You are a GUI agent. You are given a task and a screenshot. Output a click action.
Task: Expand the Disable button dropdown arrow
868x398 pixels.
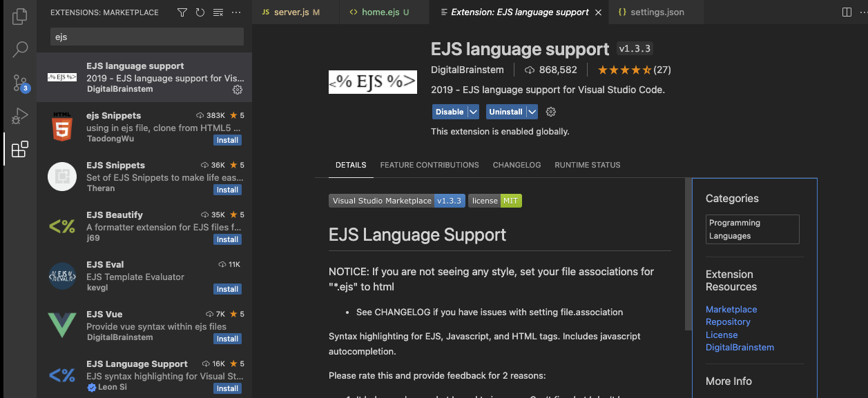[473, 112]
